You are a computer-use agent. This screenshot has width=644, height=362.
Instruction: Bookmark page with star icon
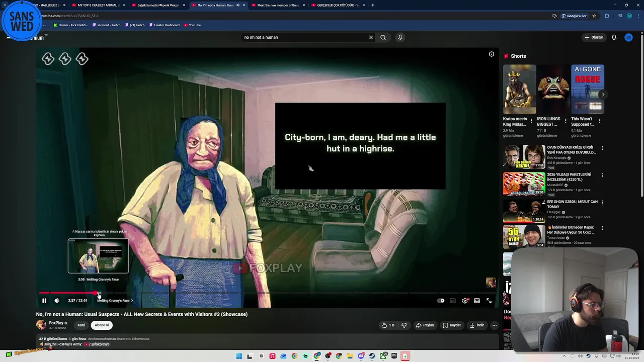[594, 16]
